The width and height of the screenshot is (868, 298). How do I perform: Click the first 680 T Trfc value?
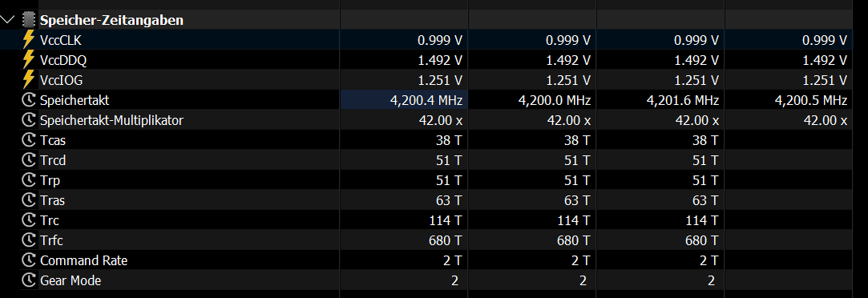point(446,240)
